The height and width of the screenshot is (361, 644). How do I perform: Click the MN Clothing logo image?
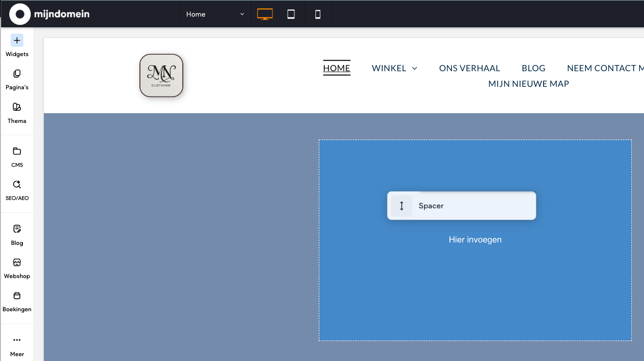[161, 76]
